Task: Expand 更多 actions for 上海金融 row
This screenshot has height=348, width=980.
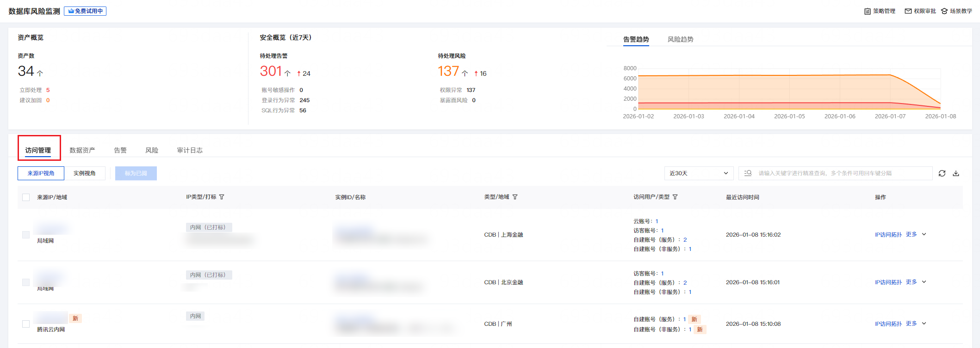Action: point(916,234)
